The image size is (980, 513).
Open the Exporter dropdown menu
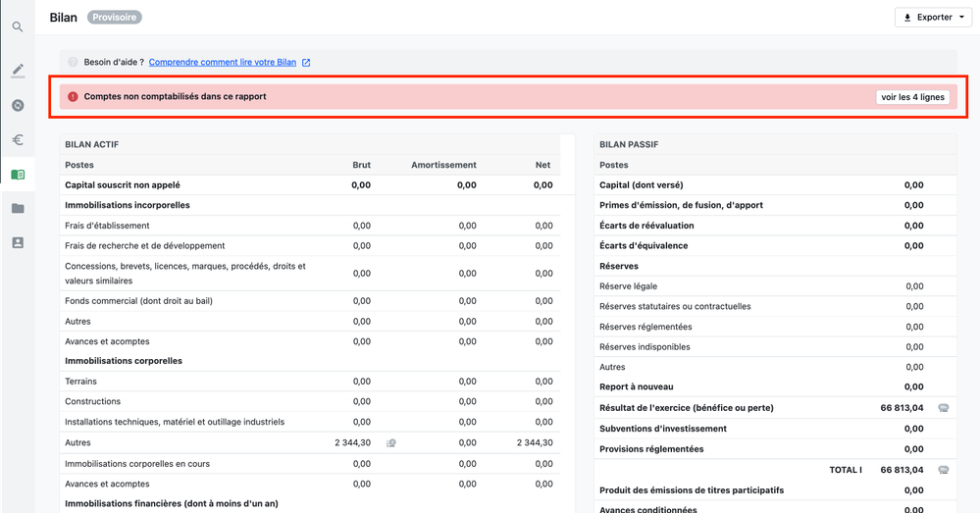tap(932, 18)
